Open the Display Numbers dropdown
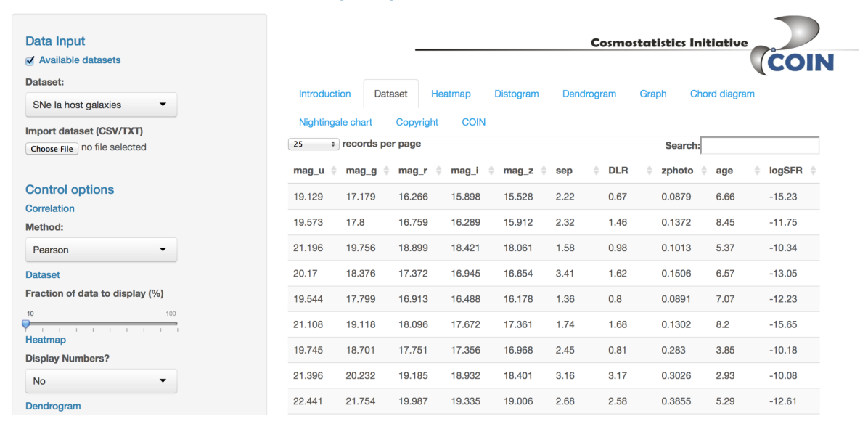868x445 pixels. point(101,380)
